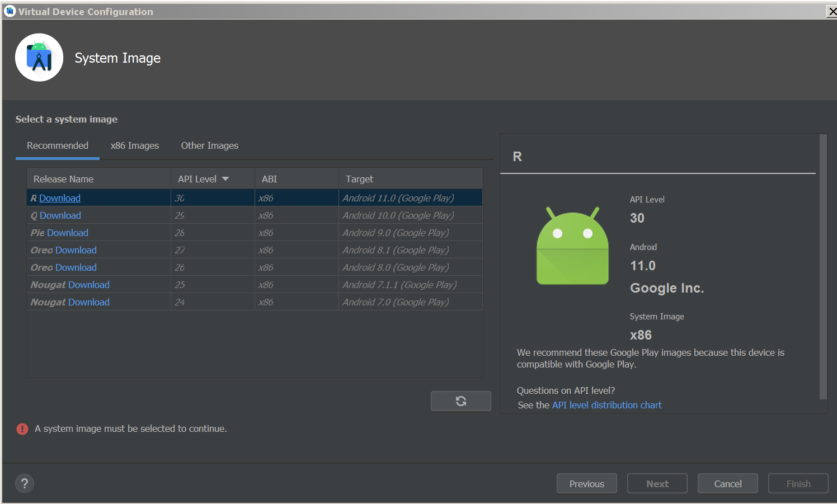Select the Android 11.0 (Google Play) row
Viewport: 837px width, 504px height.
pos(255,198)
